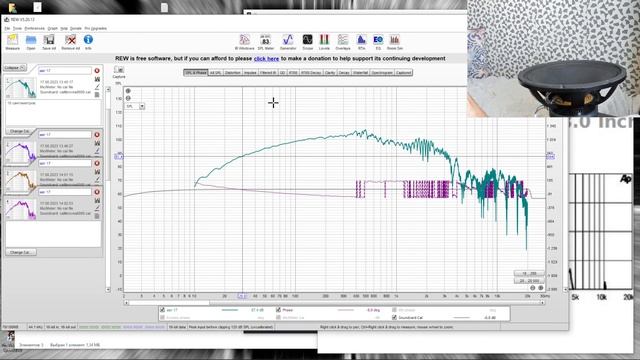Open the Info panel icon
The width and height of the screenshot is (640, 360).
point(88,42)
